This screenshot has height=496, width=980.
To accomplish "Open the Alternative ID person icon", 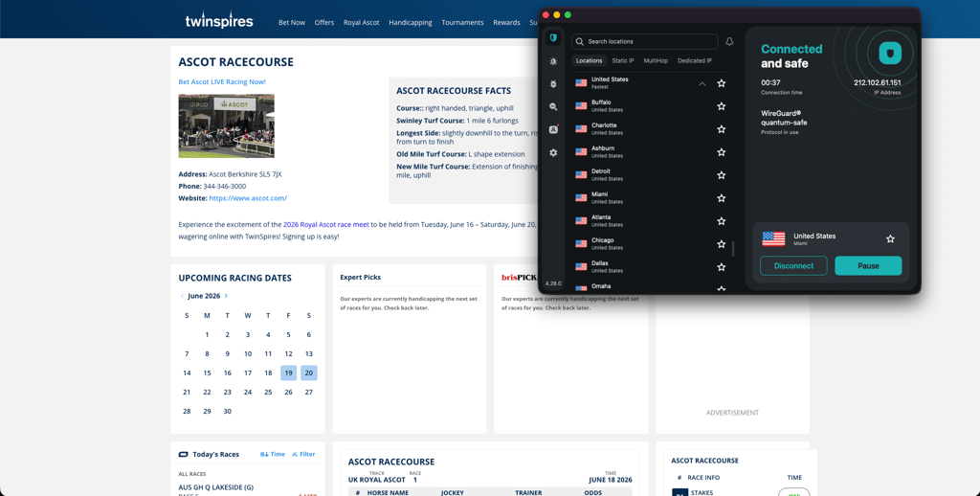I will click(x=553, y=129).
